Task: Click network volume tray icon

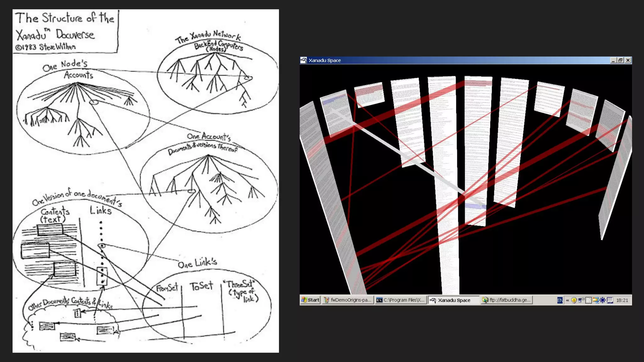Action: 581,300
